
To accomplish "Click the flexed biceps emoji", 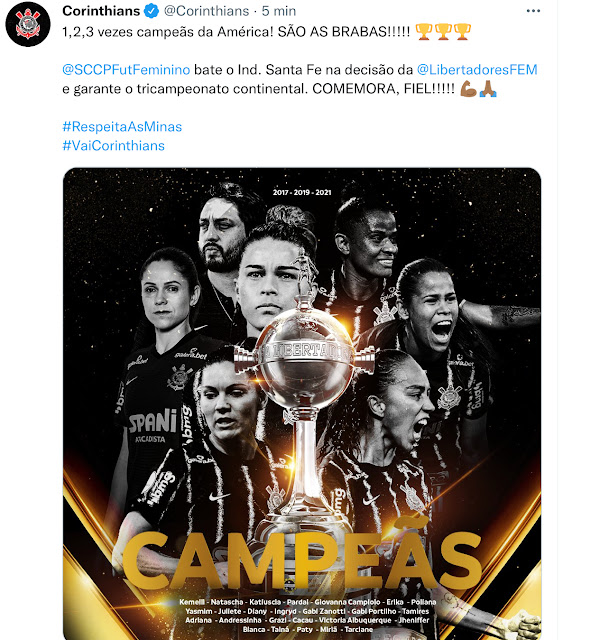I will (x=468, y=89).
